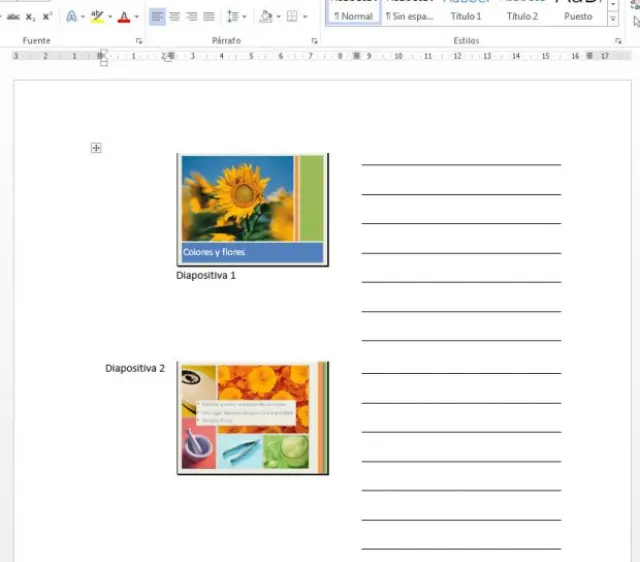
Task: Toggle subscript formatting
Action: coord(30,17)
